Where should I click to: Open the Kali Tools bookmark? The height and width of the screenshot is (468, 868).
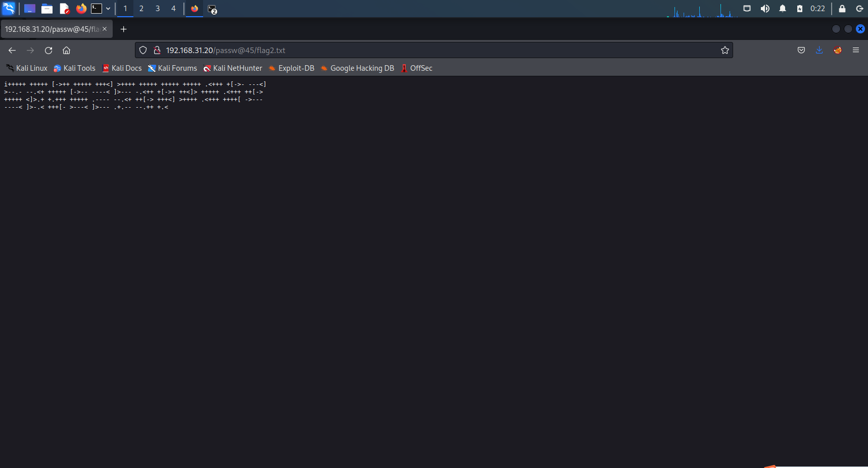[74, 68]
